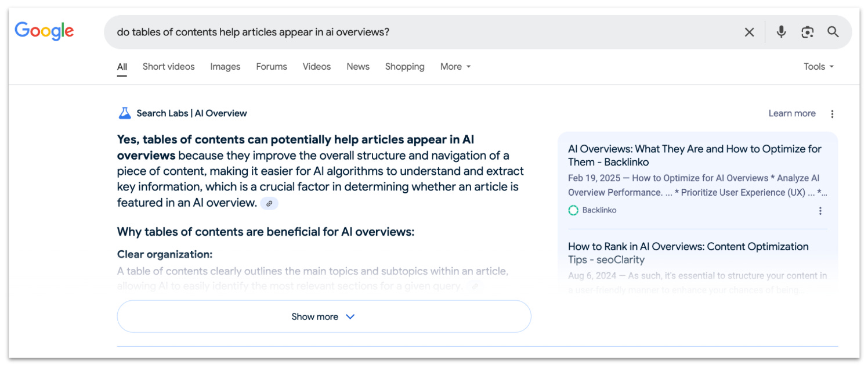Open the Tools dropdown
The width and height of the screenshot is (868, 367).
(819, 67)
